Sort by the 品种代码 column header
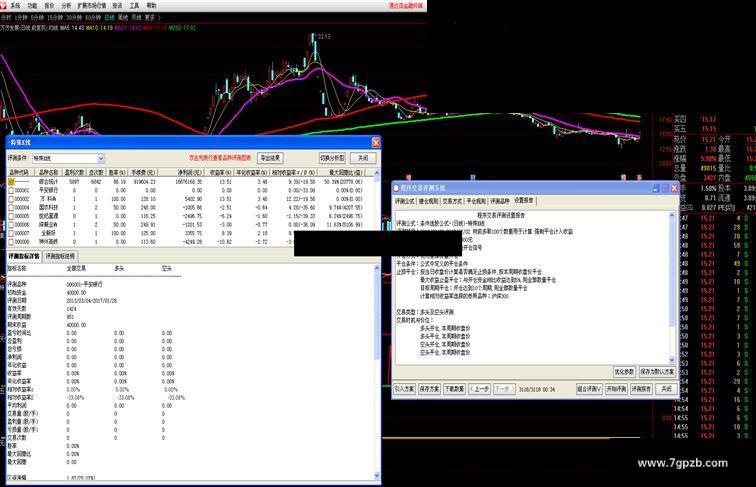This screenshot has height=487, width=756. (19, 172)
